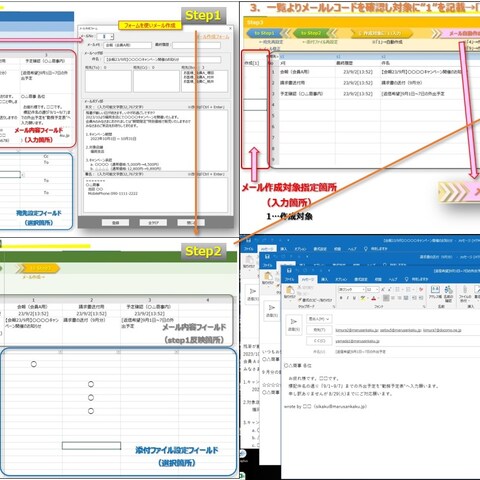This screenshot has height=480, width=480.
Task: Select the '予定確認' row in the Step3 list
Action: point(375,94)
